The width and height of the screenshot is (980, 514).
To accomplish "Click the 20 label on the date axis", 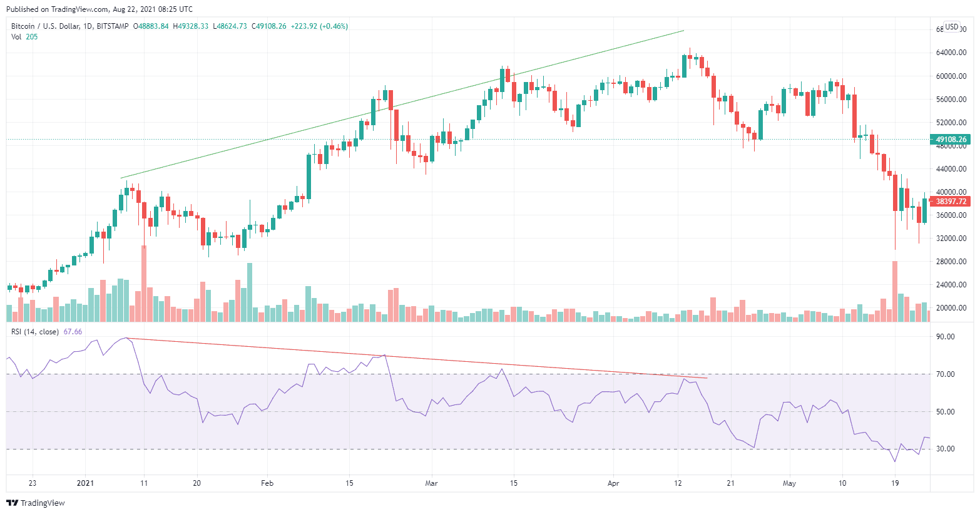I will coord(197,483).
